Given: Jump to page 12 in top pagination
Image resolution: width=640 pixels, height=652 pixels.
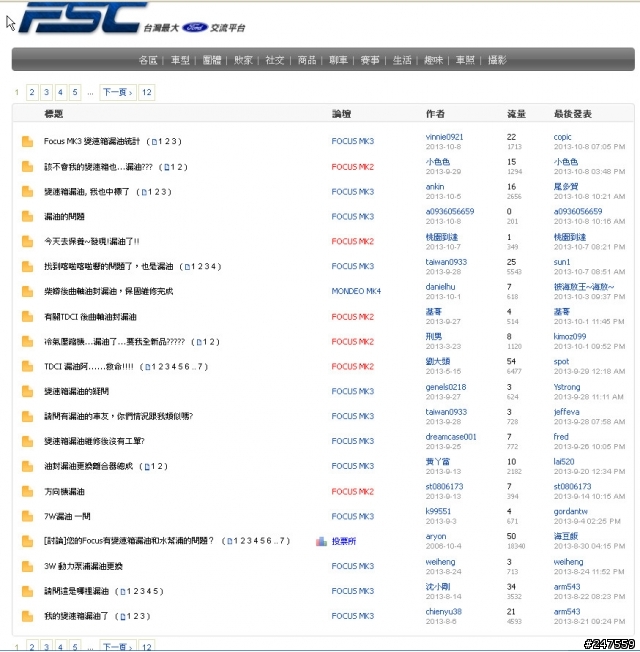Looking at the screenshot, I should [x=147, y=92].
